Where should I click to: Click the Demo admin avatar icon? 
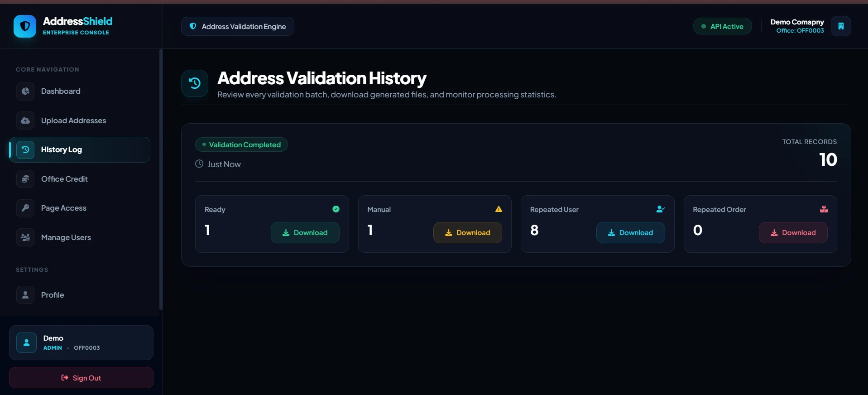coord(26,342)
